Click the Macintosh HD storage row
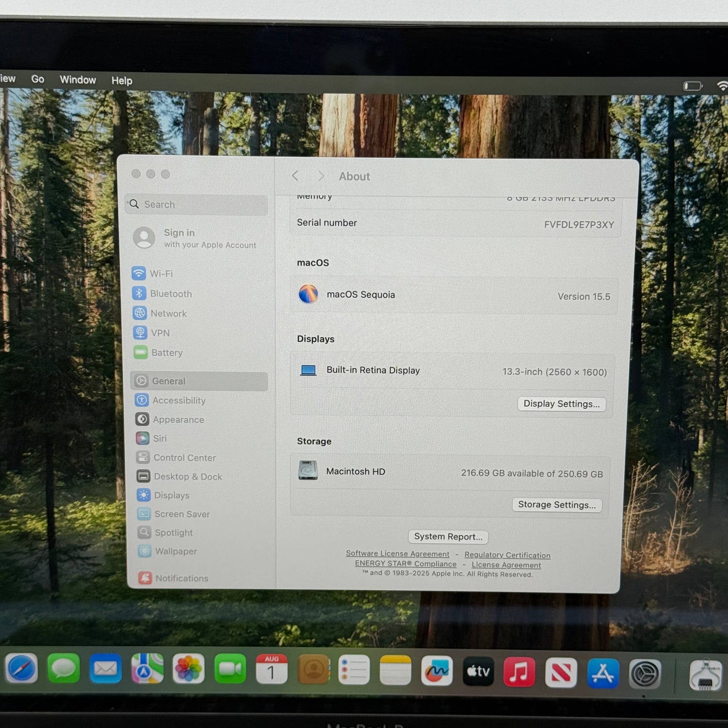The height and width of the screenshot is (728, 728). click(450, 472)
